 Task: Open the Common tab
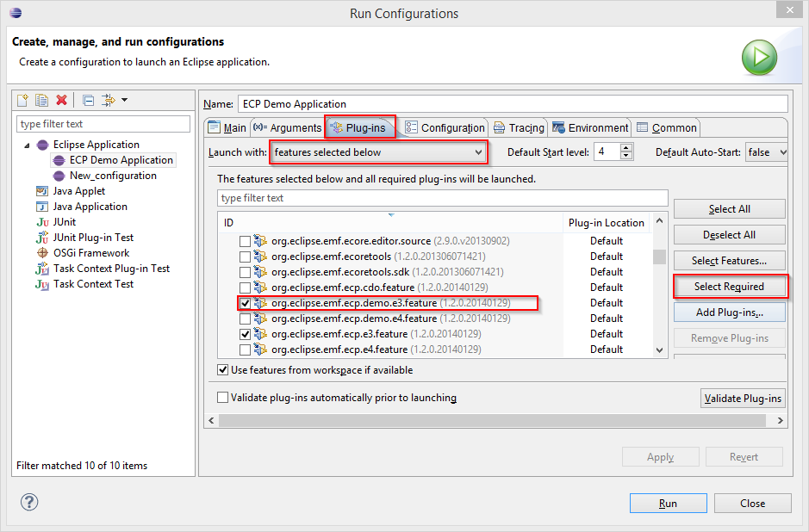pyautogui.click(x=667, y=128)
